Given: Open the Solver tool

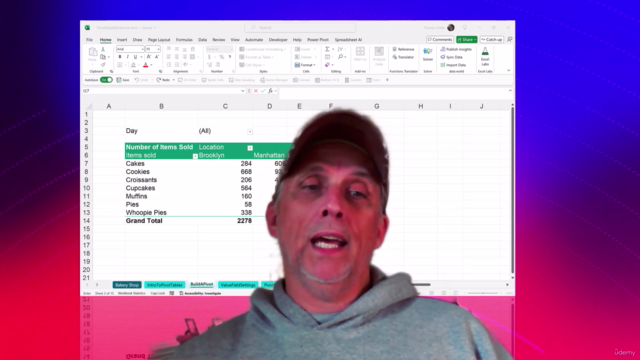Looking at the screenshot, I should [x=428, y=54].
